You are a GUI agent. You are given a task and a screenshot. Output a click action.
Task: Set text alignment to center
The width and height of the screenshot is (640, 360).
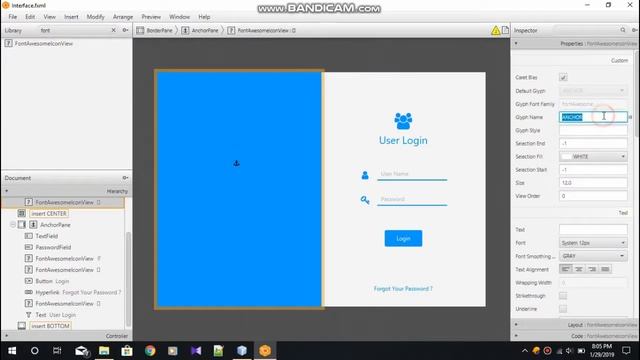pos(579,269)
